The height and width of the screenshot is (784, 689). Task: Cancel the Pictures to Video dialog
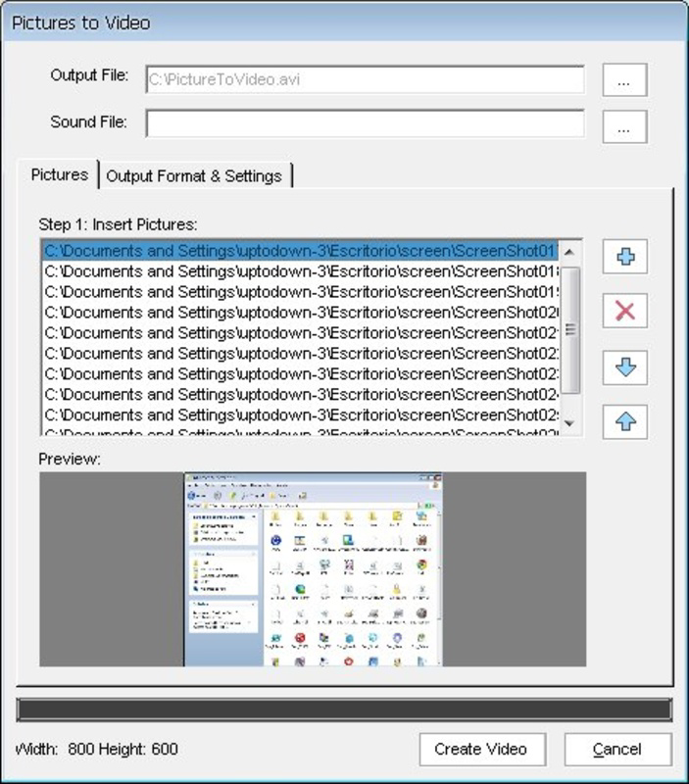tap(618, 749)
